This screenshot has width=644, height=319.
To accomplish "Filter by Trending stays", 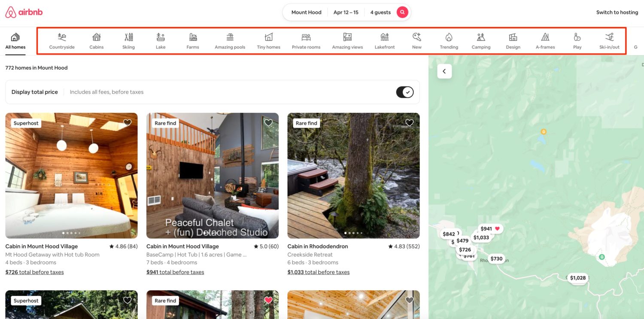I will (x=449, y=41).
